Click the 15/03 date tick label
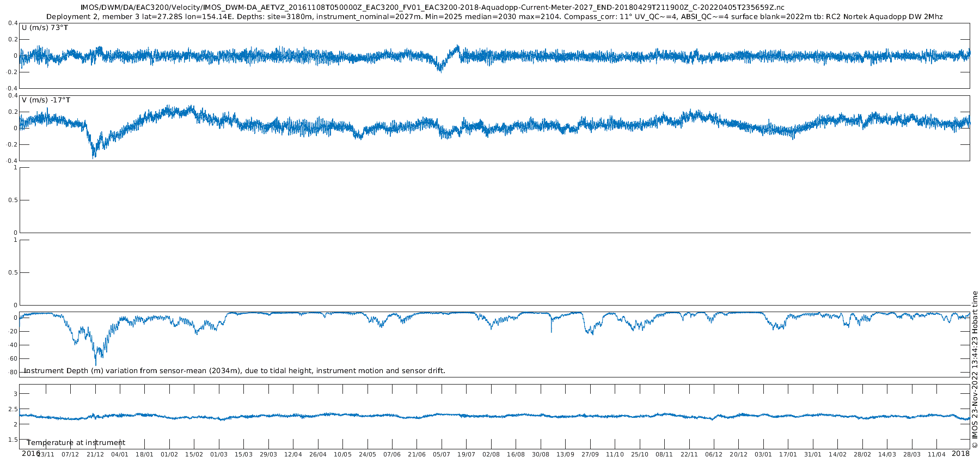The width and height of the screenshot is (980, 463). 243,455
